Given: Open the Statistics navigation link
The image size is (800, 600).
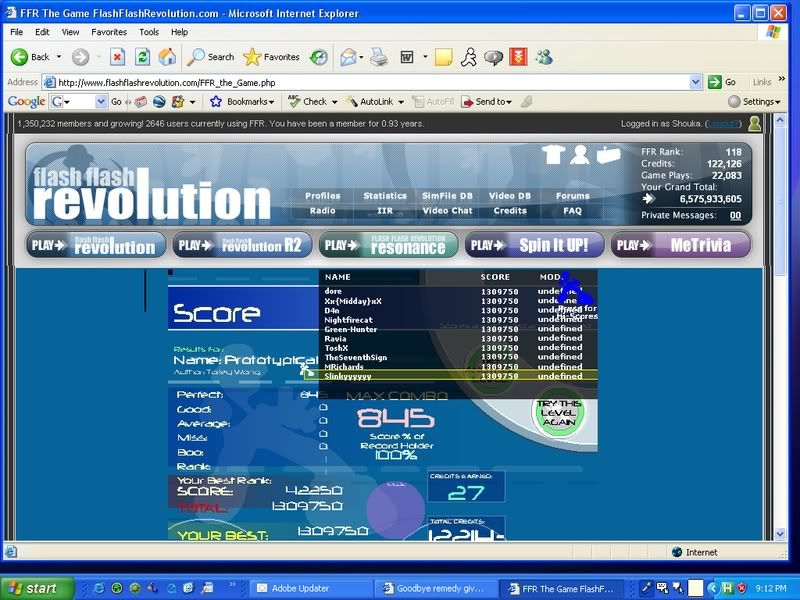Looking at the screenshot, I should click(x=385, y=196).
